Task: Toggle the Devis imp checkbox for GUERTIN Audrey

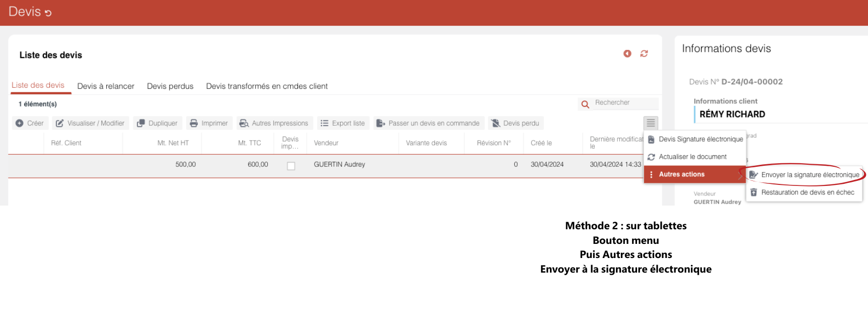Action: click(x=291, y=166)
